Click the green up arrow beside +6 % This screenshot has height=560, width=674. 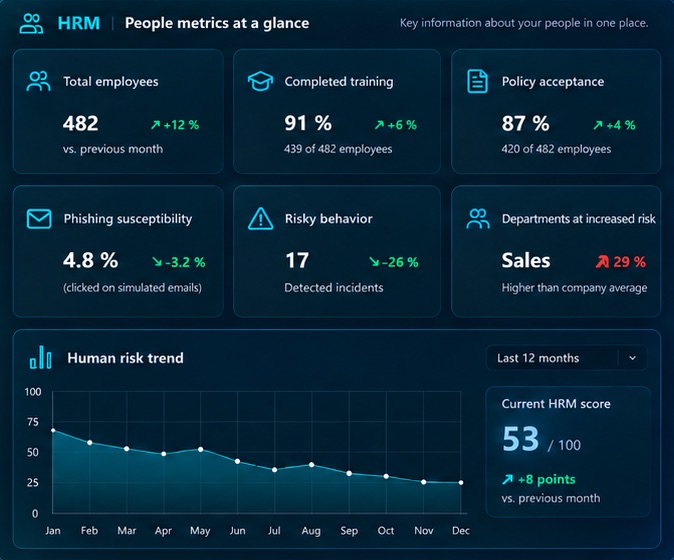(379, 125)
